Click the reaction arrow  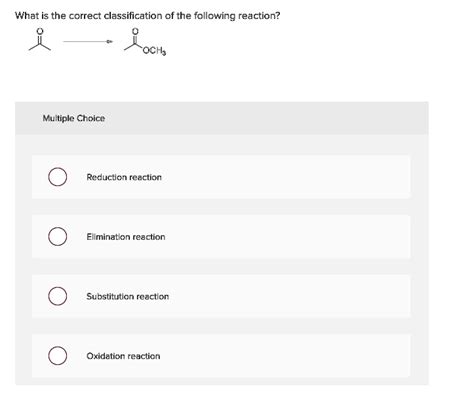click(88, 42)
